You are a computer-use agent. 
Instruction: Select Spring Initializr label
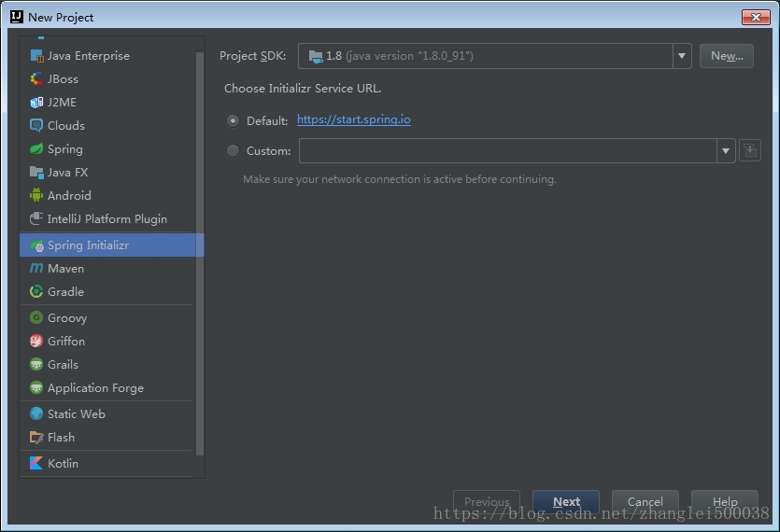[x=88, y=245]
